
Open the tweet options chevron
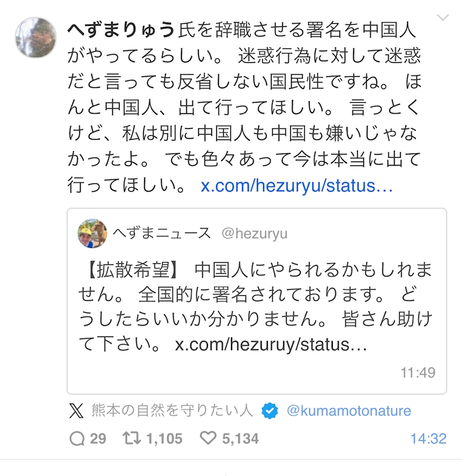point(443,18)
